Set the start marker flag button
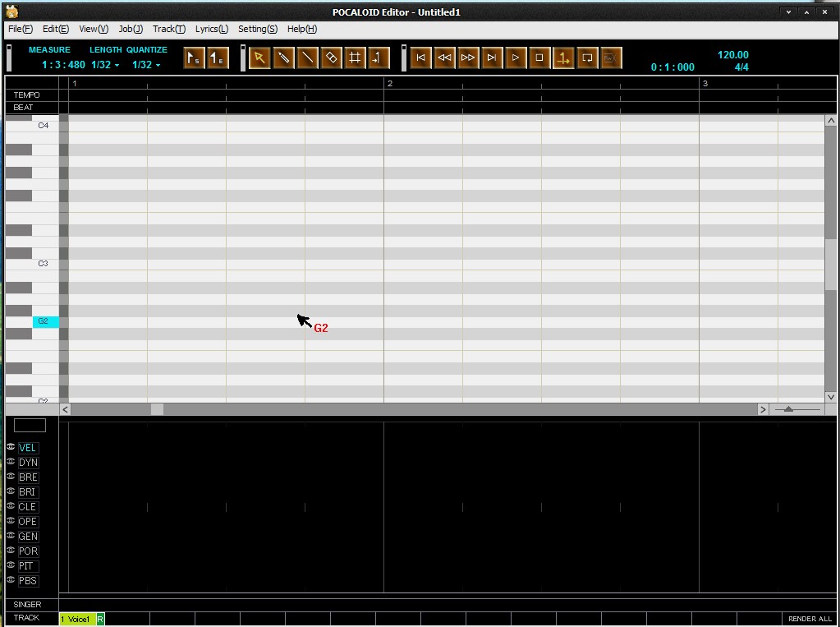Viewport: 840px width, 627px height. click(x=194, y=58)
